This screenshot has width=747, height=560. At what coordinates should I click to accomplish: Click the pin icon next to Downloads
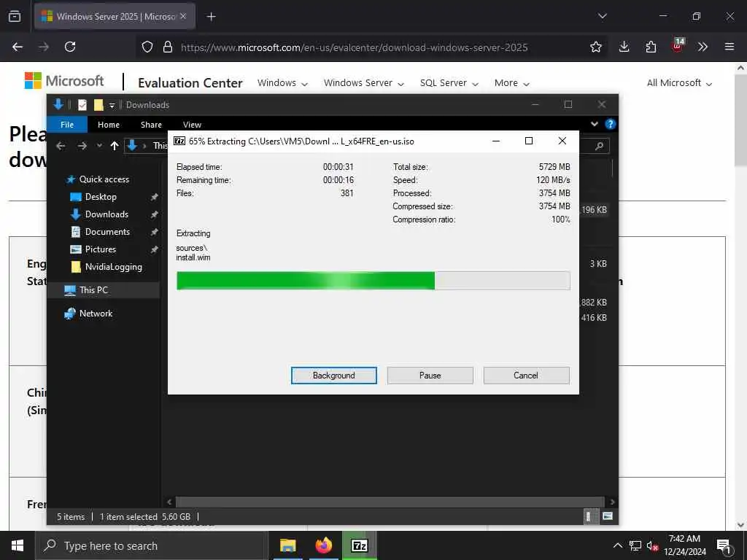click(x=154, y=214)
